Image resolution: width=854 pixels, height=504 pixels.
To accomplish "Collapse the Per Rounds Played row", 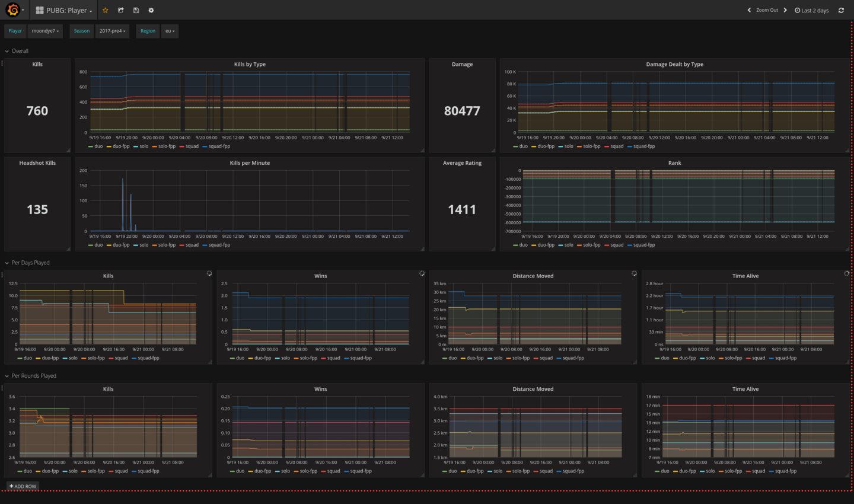I will (x=31, y=376).
